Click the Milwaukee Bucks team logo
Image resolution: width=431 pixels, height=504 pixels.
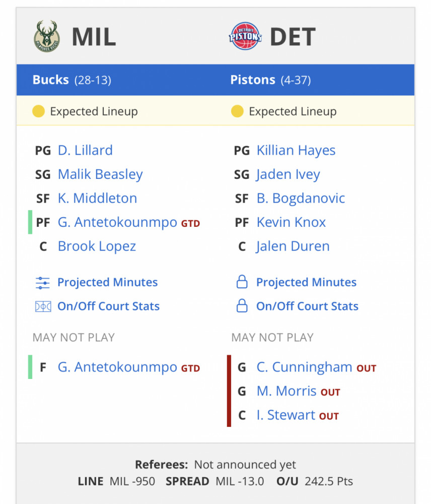click(x=47, y=36)
